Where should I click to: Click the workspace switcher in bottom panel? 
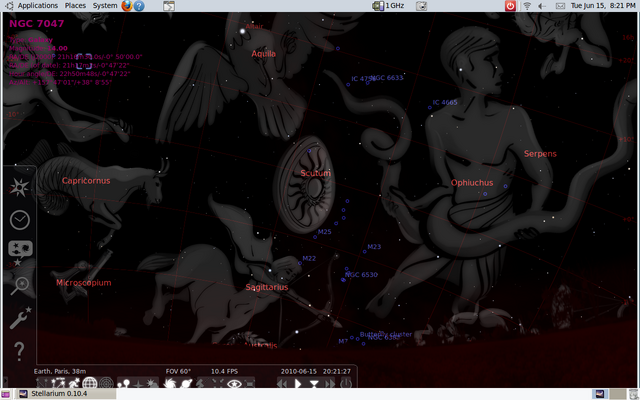coord(610,394)
